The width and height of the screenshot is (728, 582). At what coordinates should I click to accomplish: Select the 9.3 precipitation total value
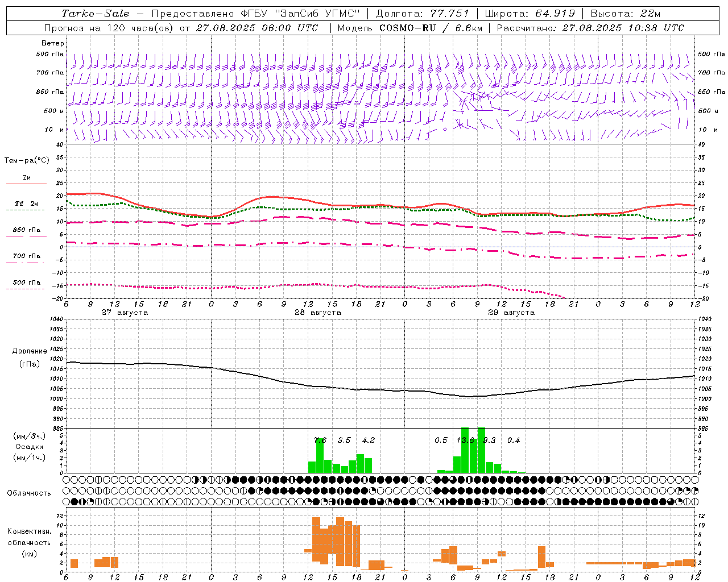click(x=489, y=440)
